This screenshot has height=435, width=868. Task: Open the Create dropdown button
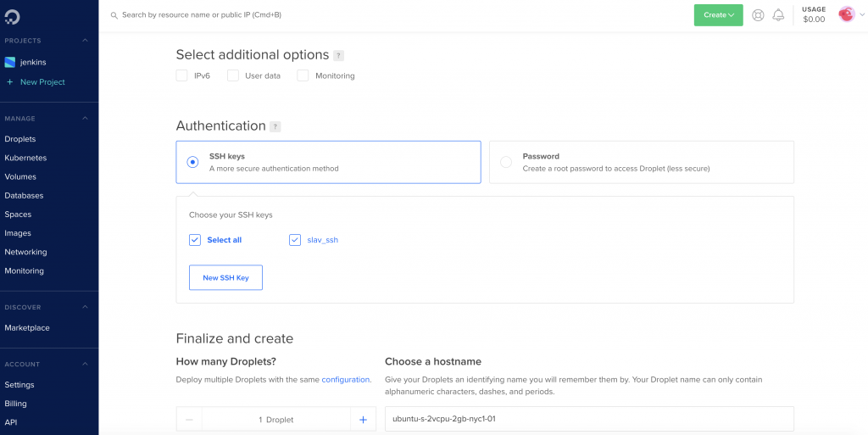coord(719,15)
